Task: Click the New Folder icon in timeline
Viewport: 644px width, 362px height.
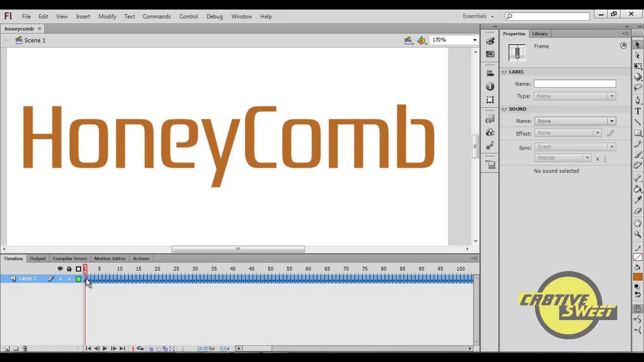Action: click(x=16, y=348)
